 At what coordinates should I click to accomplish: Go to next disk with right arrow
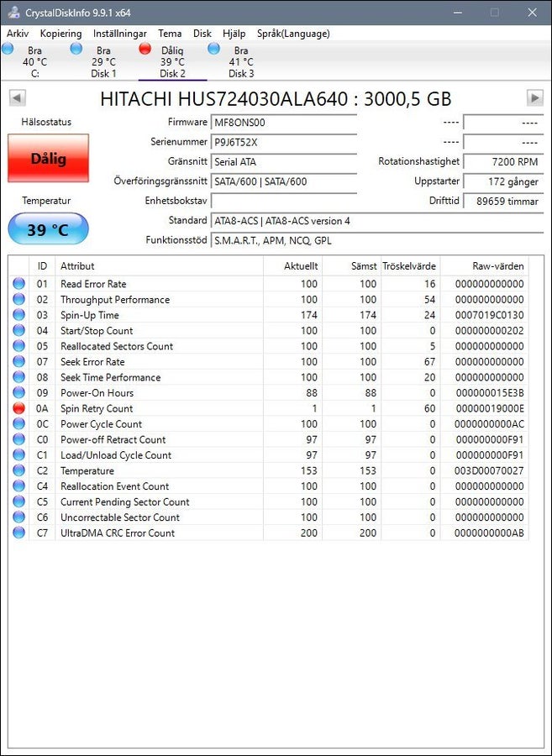click(x=534, y=98)
